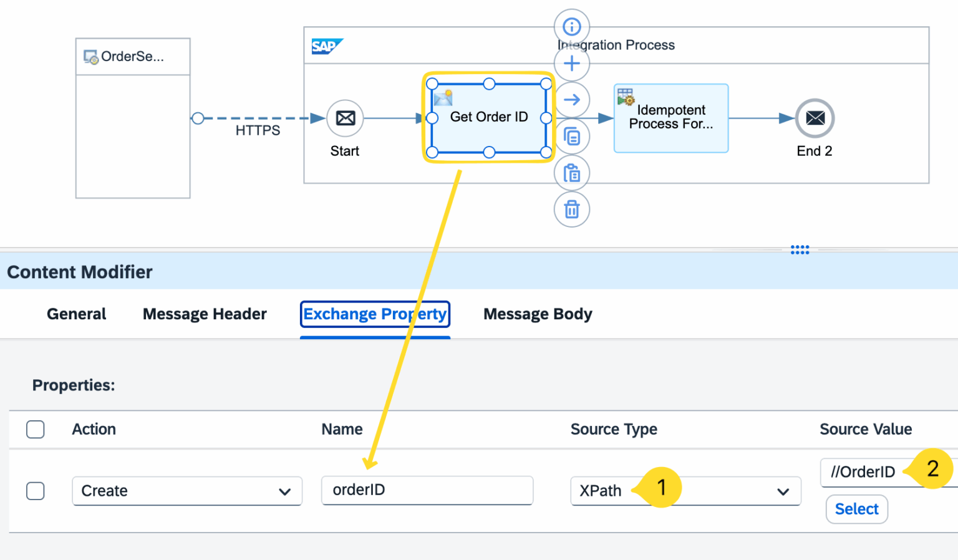Switch to the General tab
958x560 pixels.
click(x=76, y=314)
